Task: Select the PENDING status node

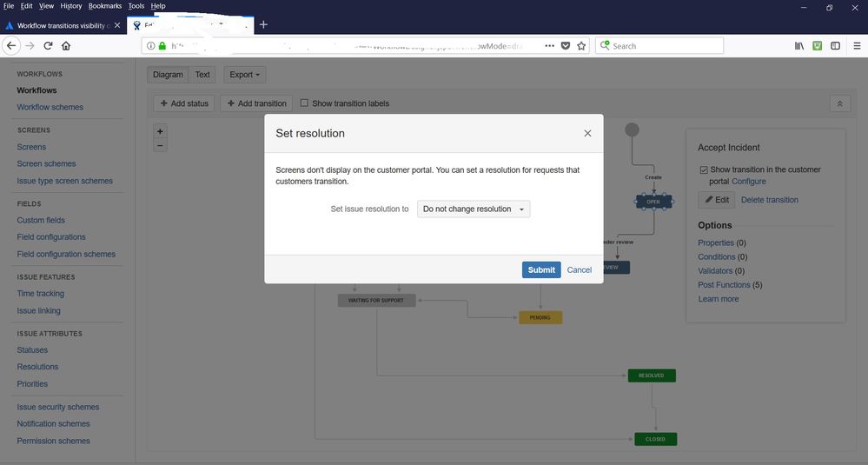Action: coord(540,318)
